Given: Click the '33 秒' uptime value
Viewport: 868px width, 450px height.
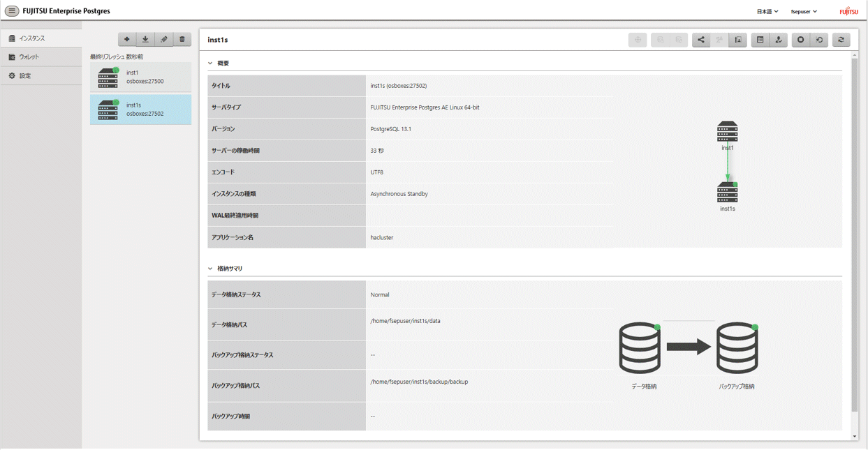Looking at the screenshot, I should click(x=377, y=151).
